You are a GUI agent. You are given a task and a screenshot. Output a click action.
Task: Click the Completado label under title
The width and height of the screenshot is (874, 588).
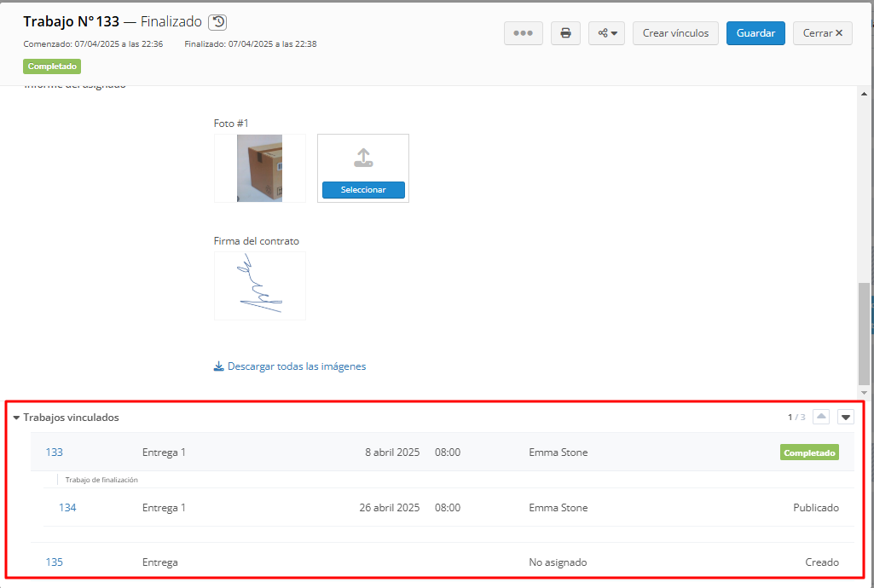52,66
